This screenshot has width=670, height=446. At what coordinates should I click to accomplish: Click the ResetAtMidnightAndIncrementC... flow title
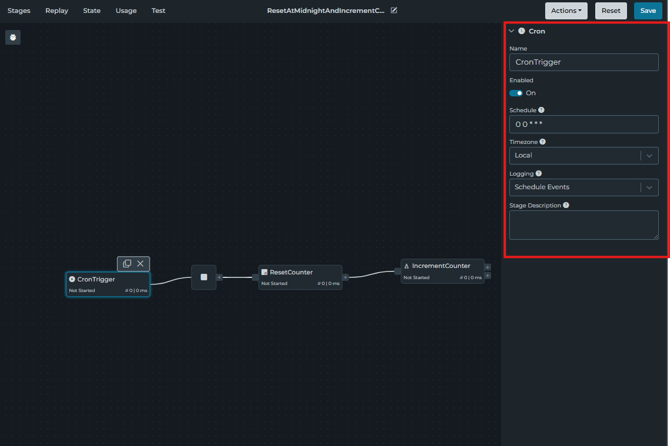coord(326,11)
